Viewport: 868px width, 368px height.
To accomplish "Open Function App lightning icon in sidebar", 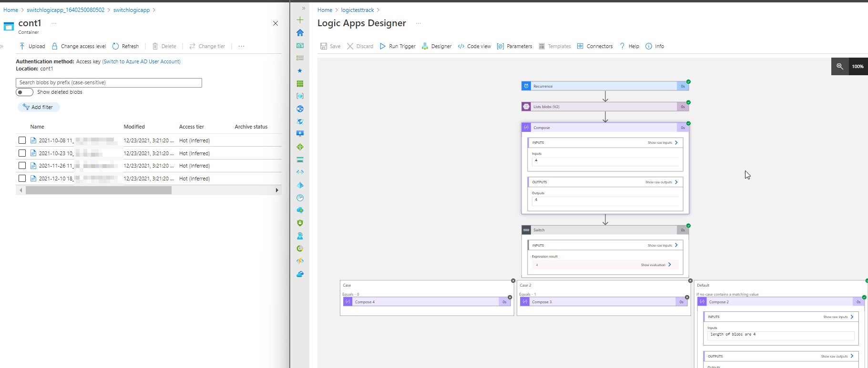I will [300, 261].
